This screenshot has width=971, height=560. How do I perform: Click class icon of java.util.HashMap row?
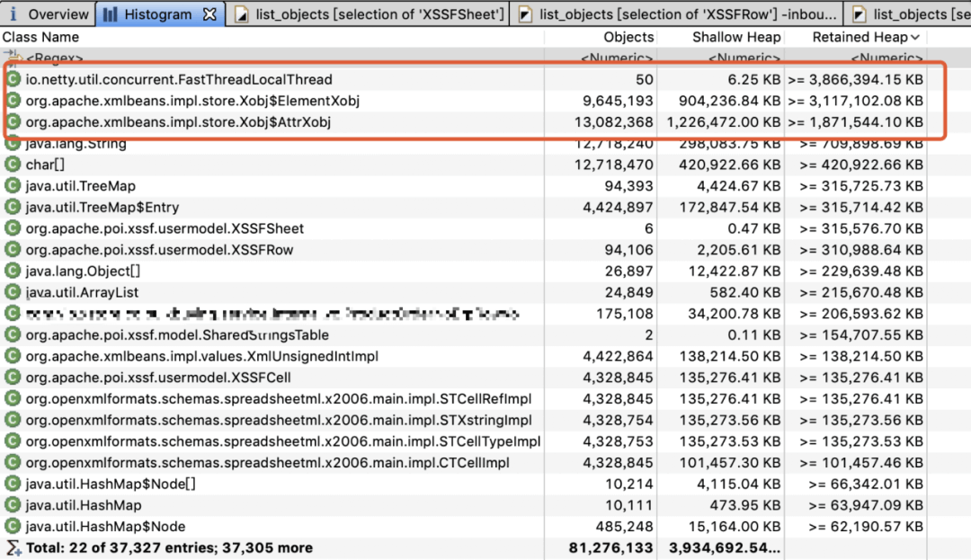(x=13, y=505)
